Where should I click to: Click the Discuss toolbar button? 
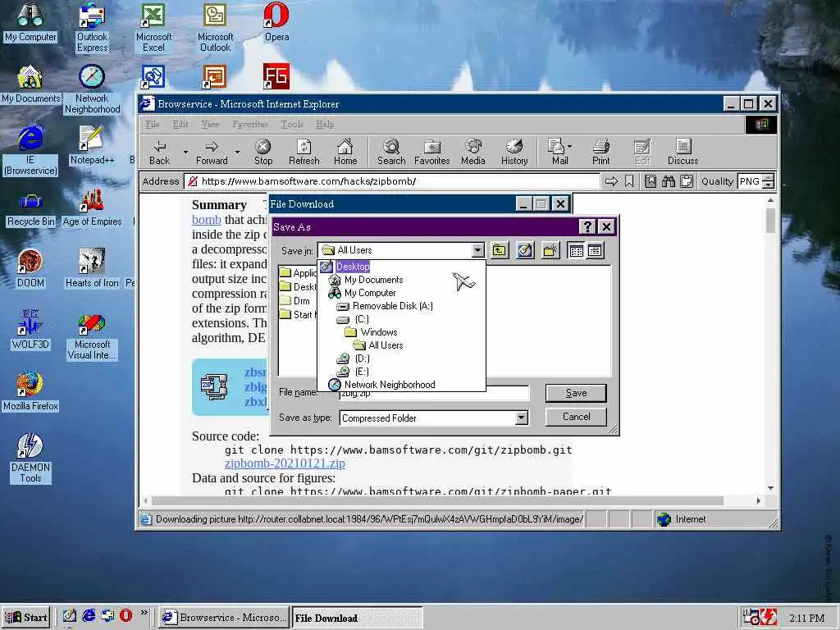click(682, 152)
